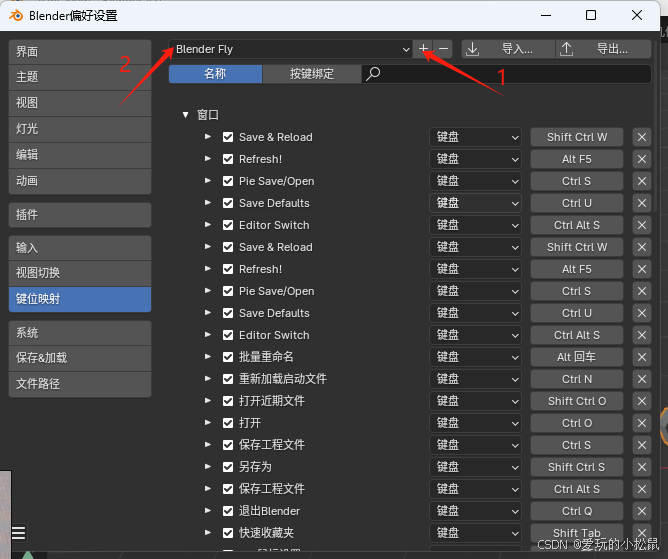This screenshot has width=668, height=559.
Task: Uncheck the 重新加载启动文件 checkbox
Action: coord(228,379)
